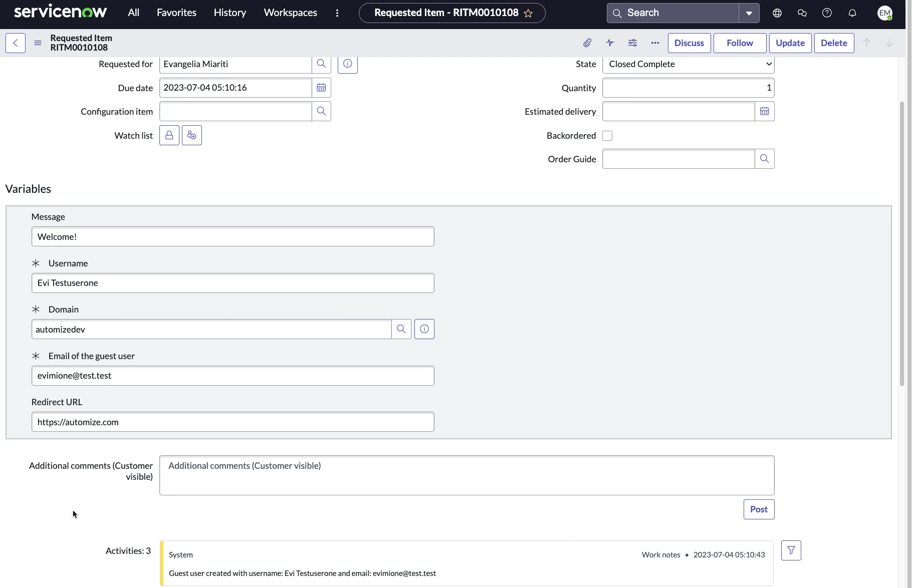The width and height of the screenshot is (912, 588).
Task: Open the All menu
Action: click(133, 13)
